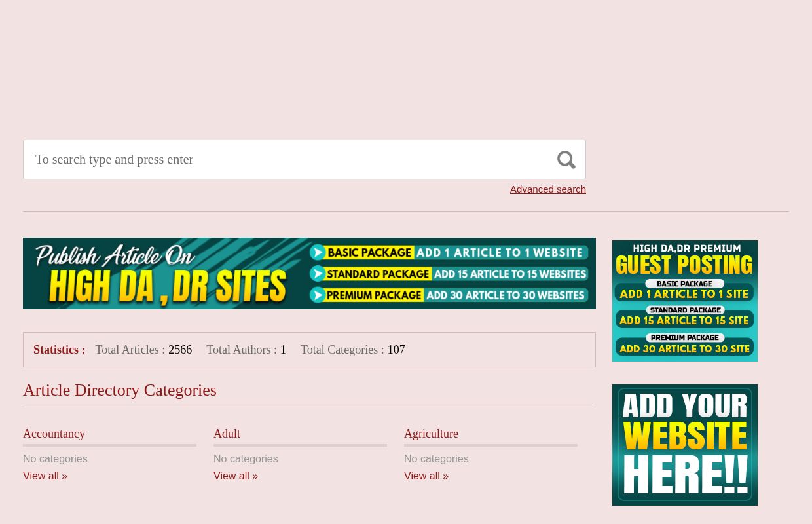The image size is (812, 524).
Task: Open the Accountancy category heading
Action: pyautogui.click(x=54, y=434)
